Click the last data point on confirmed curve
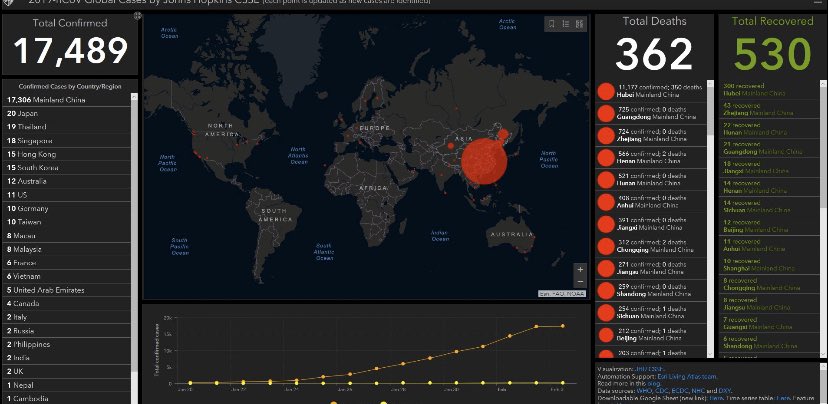828x404 pixels. pyautogui.click(x=563, y=326)
